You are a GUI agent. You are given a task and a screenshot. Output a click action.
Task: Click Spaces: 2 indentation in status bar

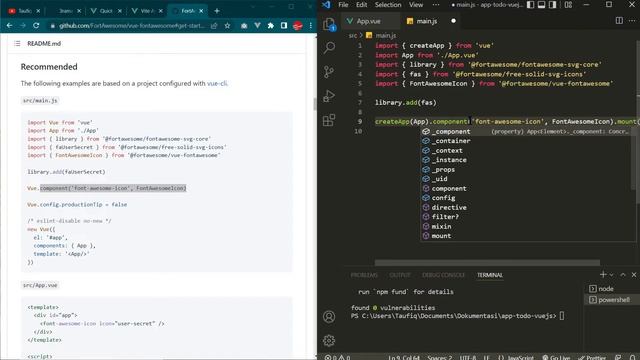440,357
